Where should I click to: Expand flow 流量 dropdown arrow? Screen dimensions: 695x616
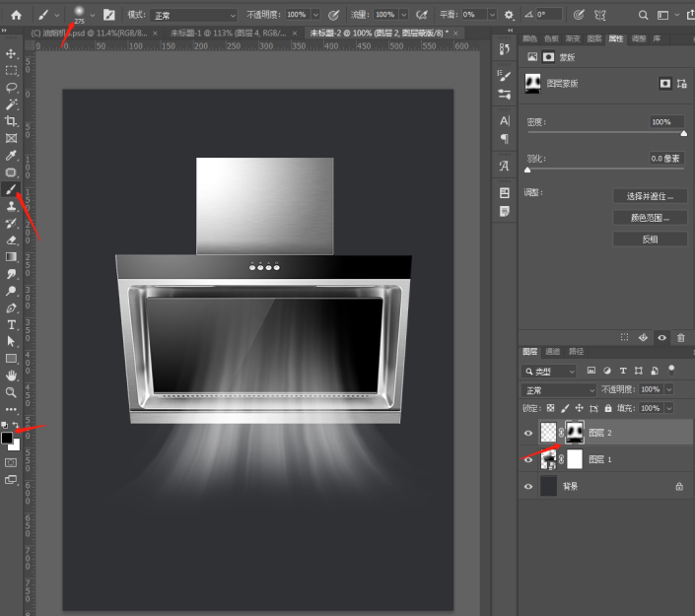(404, 15)
